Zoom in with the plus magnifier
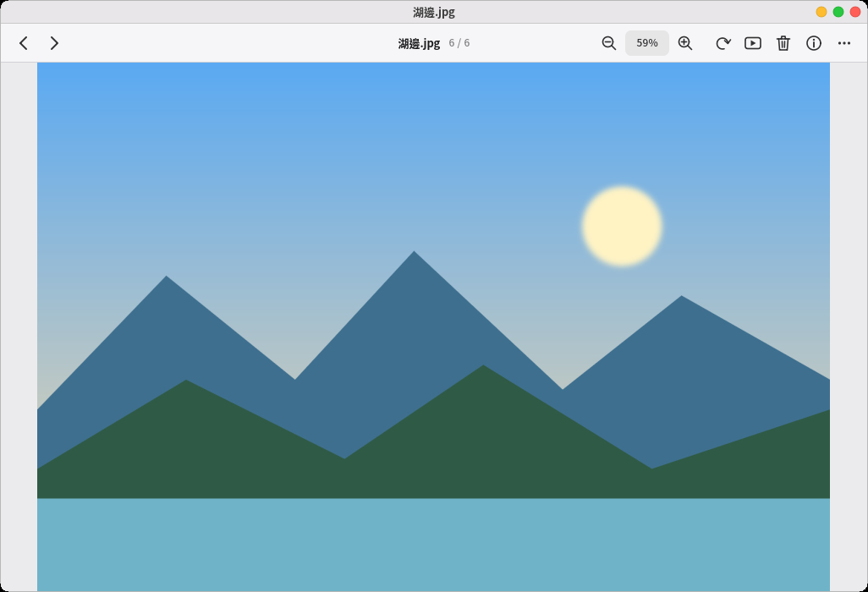The image size is (868, 592). [x=685, y=43]
